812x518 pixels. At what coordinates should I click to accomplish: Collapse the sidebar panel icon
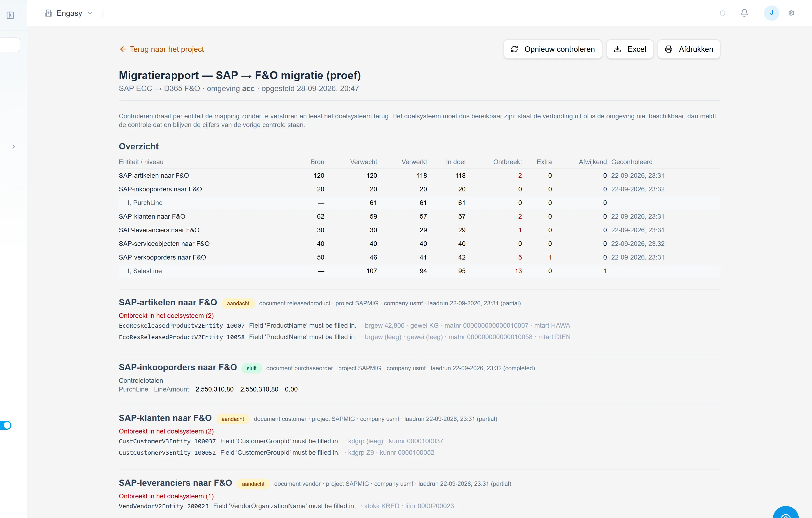click(x=10, y=15)
